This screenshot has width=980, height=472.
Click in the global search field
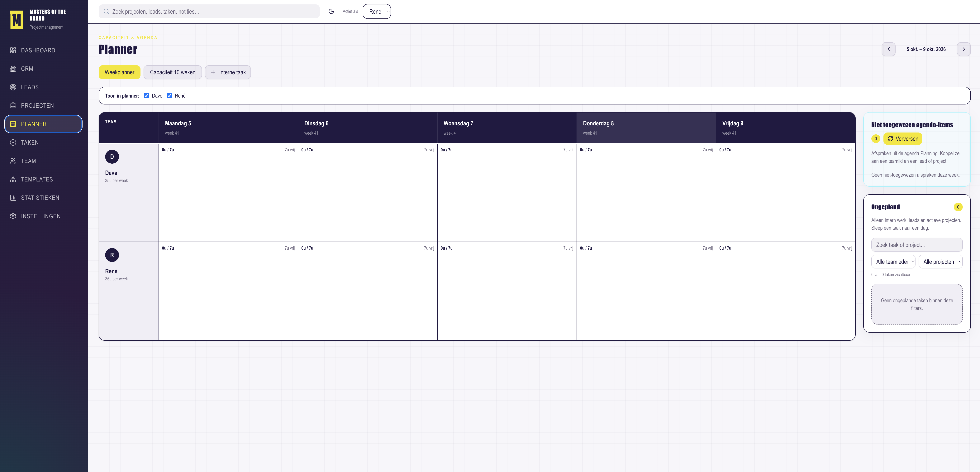click(209, 11)
